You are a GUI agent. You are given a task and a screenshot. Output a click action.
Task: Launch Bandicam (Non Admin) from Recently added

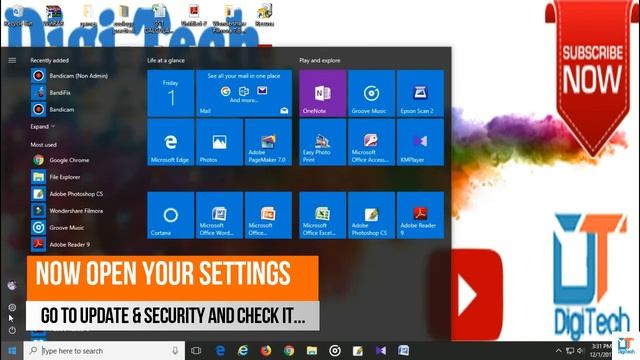coord(69,76)
